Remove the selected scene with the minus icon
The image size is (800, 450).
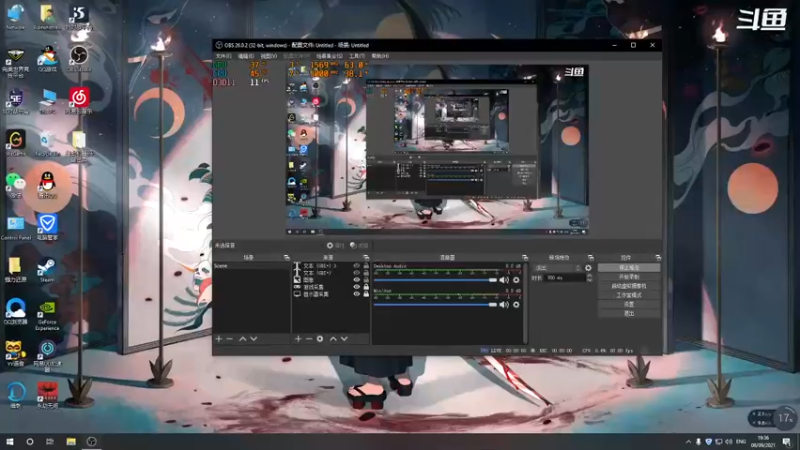click(x=230, y=339)
